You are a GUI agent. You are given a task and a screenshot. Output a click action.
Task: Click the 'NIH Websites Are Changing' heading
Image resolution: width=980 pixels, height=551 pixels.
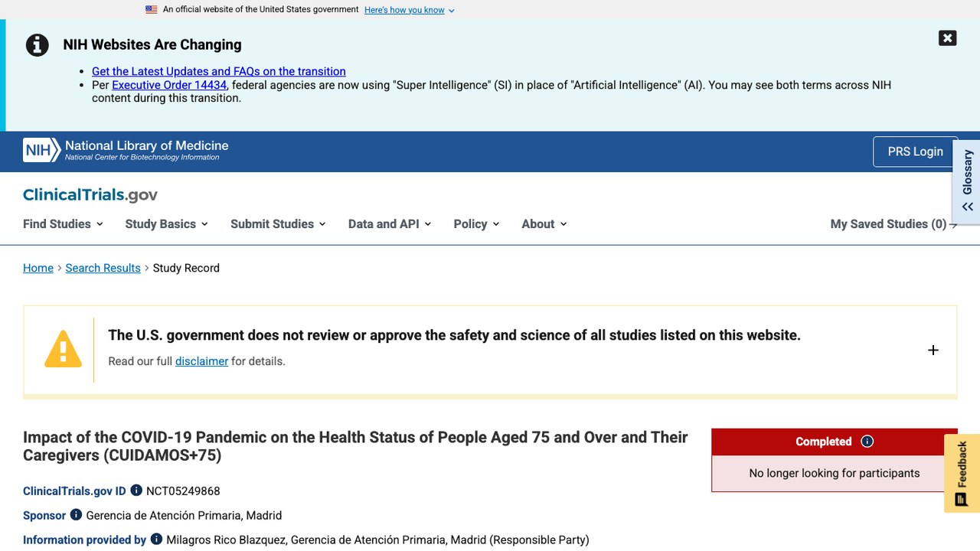[152, 44]
